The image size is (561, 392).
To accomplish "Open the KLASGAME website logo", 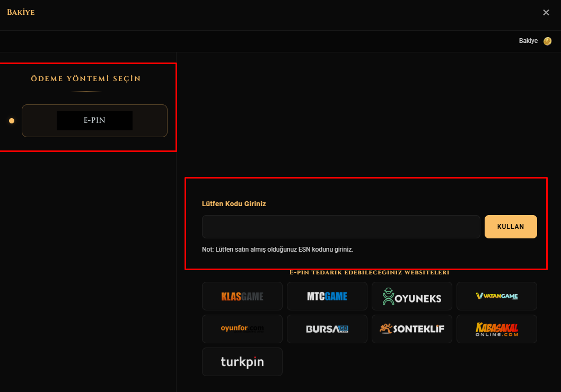I will point(242,296).
